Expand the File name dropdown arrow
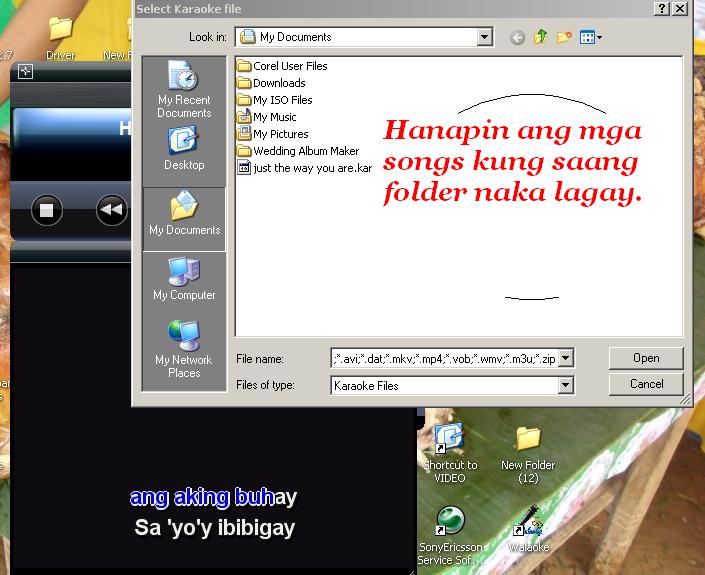Image resolution: width=705 pixels, height=575 pixels. coord(566,358)
